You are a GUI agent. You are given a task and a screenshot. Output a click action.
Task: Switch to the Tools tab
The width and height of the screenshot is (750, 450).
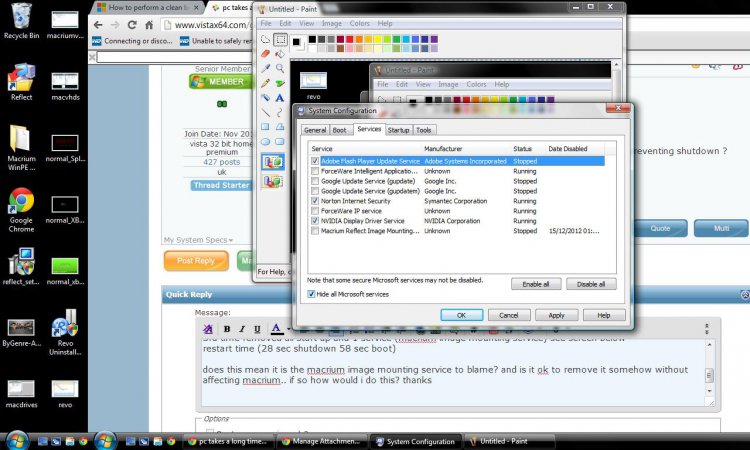424,130
